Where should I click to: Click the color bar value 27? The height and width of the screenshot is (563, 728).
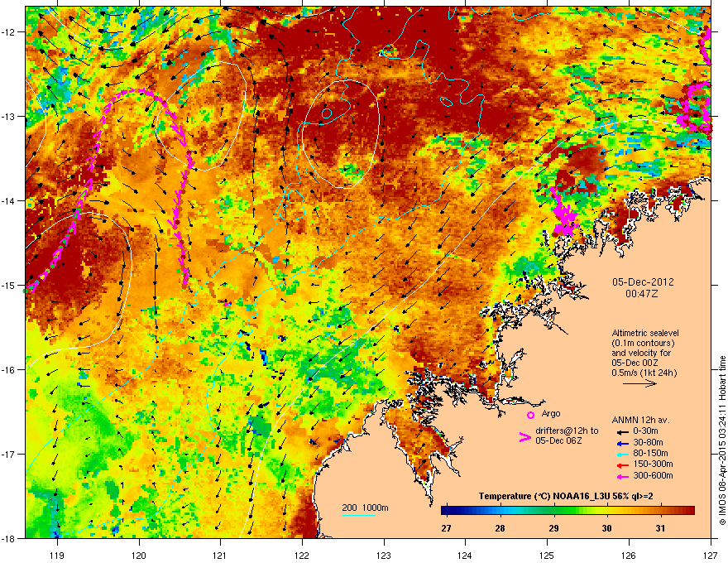tap(446, 528)
